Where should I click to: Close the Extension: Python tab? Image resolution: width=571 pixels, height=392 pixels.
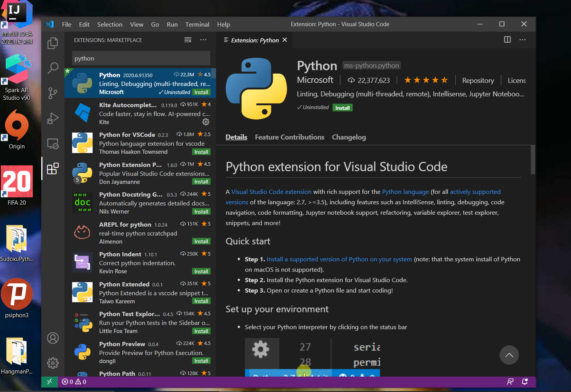tap(285, 40)
